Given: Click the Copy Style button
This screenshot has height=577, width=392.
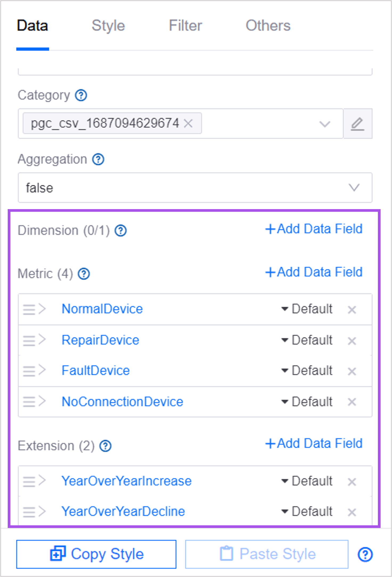Looking at the screenshot, I should point(96,554).
